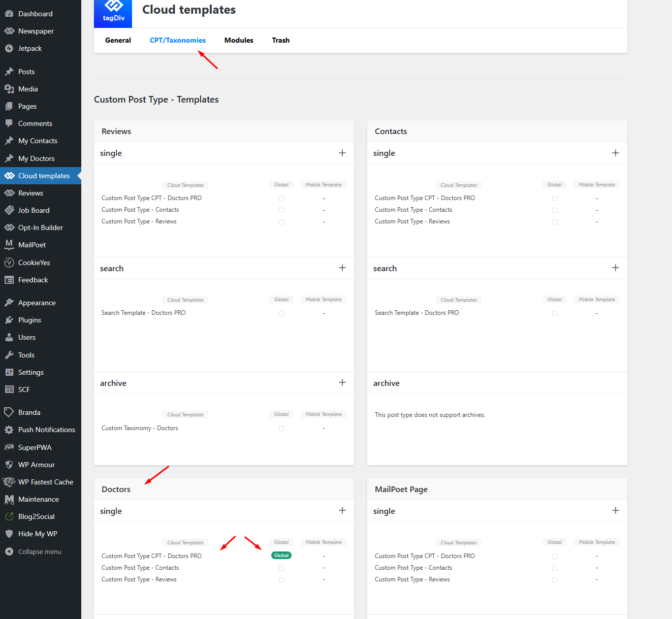This screenshot has height=619, width=672.
Task: Open Custom Post Type CPT - Doctors PRO under Doctors
Action: 151,556
